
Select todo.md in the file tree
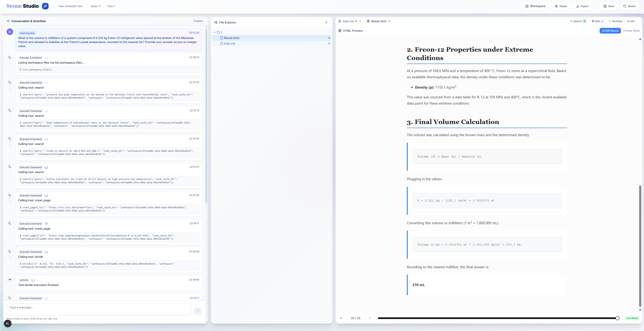point(229,44)
